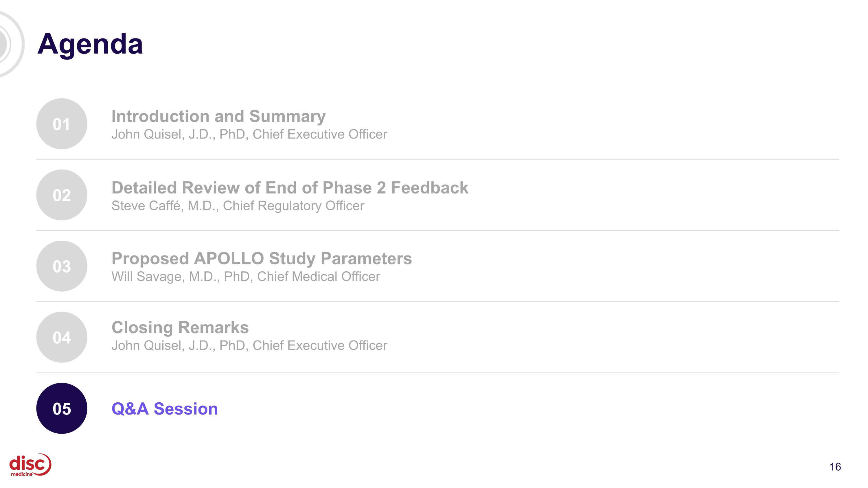The height and width of the screenshot is (488, 868).
Task: Click the Disc Medicine logo
Action: [x=30, y=465]
